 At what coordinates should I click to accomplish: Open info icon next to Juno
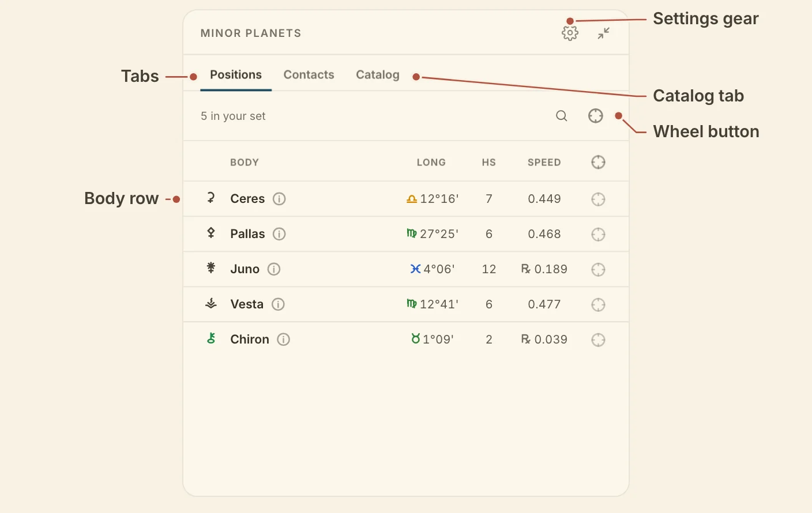click(274, 269)
